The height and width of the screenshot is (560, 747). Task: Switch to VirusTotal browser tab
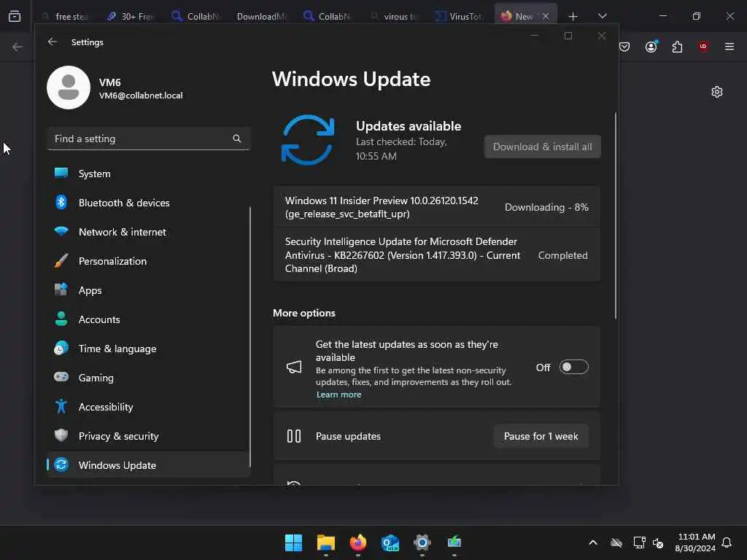(x=460, y=16)
